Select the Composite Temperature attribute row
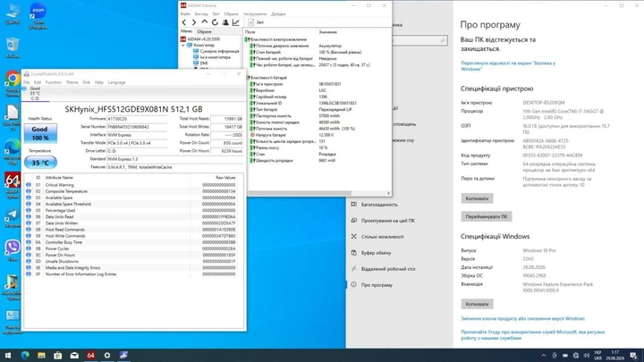This screenshot has width=644, height=362. [x=131, y=191]
